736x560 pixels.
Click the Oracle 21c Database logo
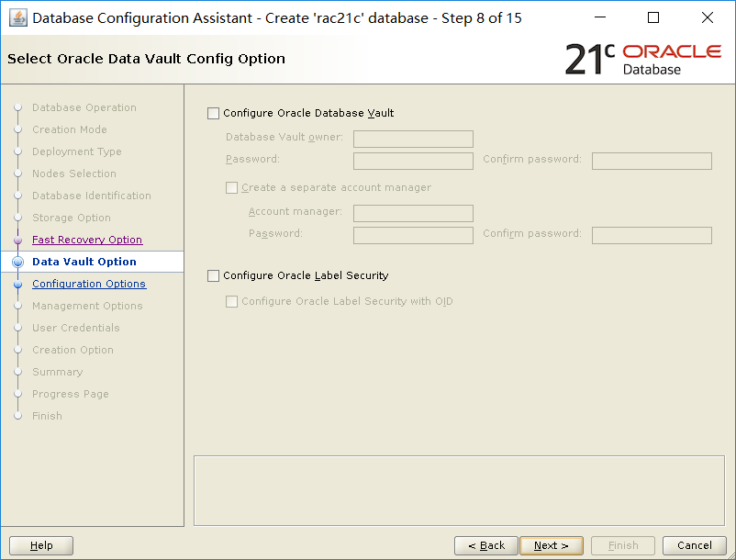(x=643, y=60)
